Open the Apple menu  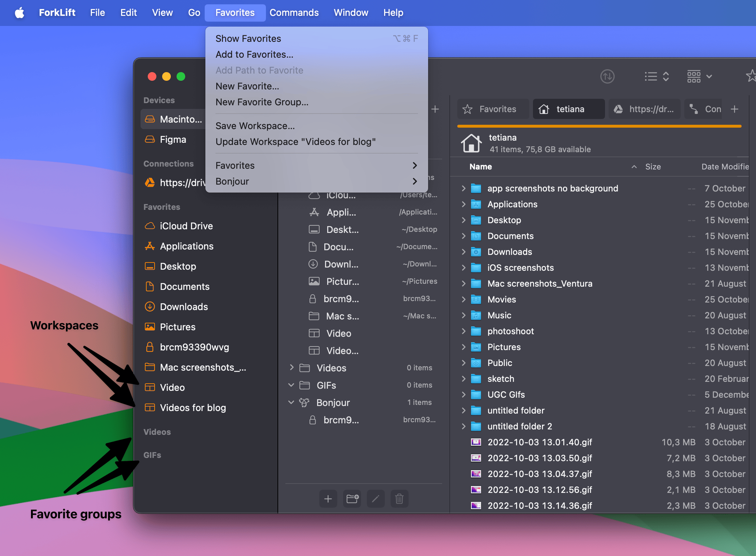pyautogui.click(x=19, y=13)
